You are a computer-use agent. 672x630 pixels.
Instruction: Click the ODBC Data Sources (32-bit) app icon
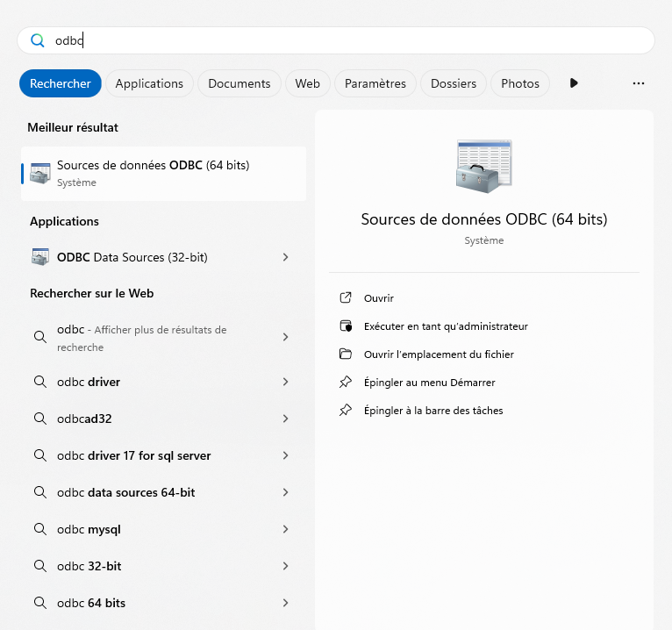(x=40, y=257)
